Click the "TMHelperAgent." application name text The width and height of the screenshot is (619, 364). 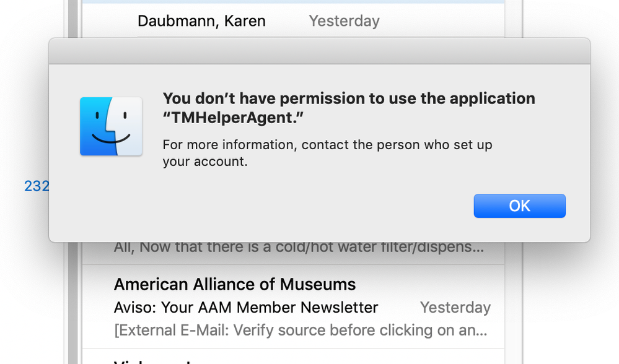click(x=234, y=118)
